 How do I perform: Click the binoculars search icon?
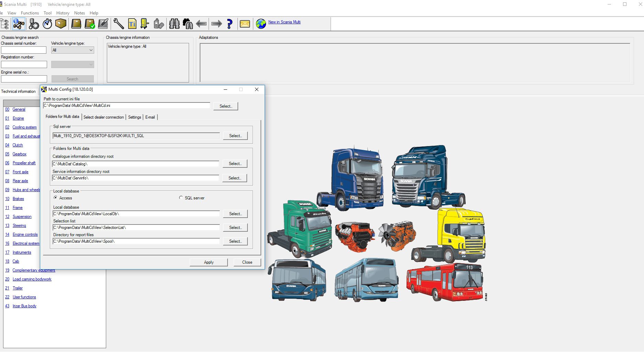point(174,24)
